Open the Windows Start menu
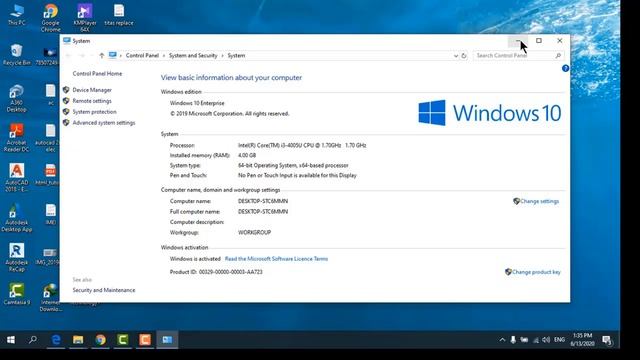This screenshot has width=640, height=360. click(11, 340)
